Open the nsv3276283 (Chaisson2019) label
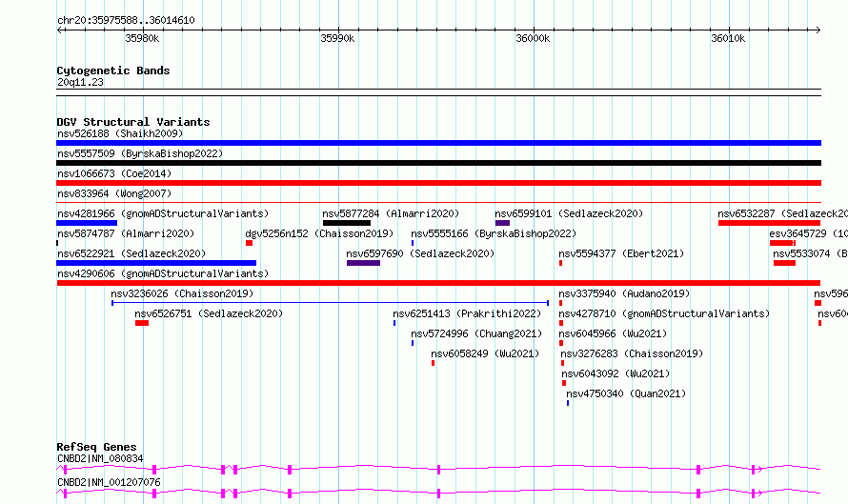Image resolution: width=848 pixels, height=504 pixels. click(x=632, y=353)
